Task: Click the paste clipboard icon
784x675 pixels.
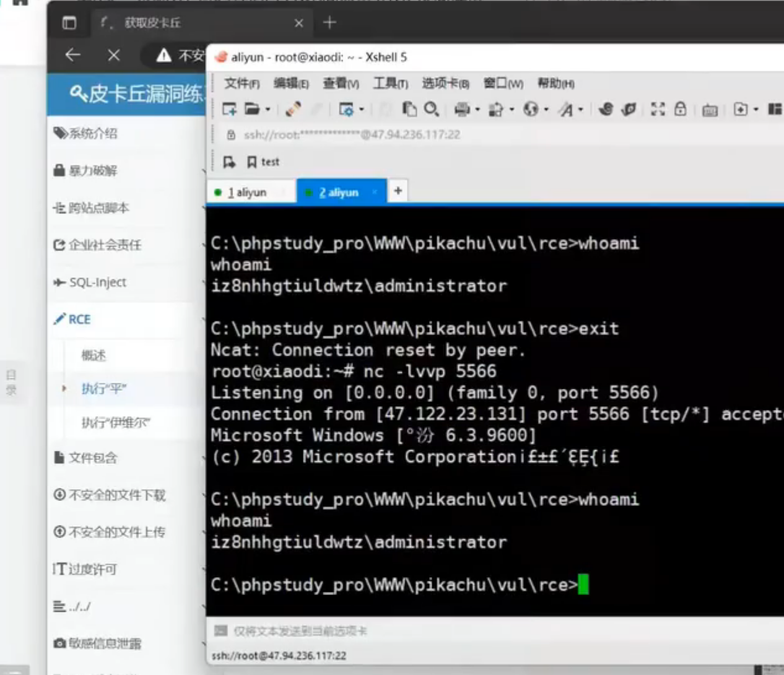Action: tap(409, 109)
